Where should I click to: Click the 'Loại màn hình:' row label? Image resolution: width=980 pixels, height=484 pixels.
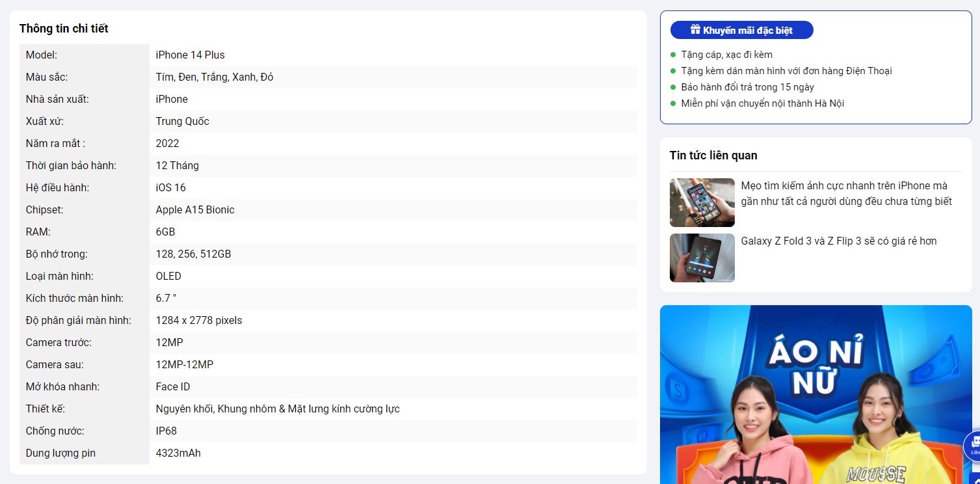[60, 276]
